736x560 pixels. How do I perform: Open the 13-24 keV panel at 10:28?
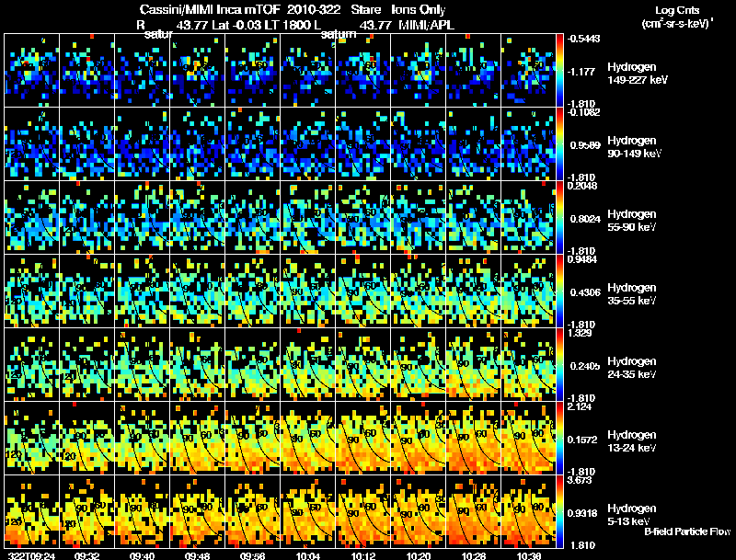pyautogui.click(x=474, y=439)
